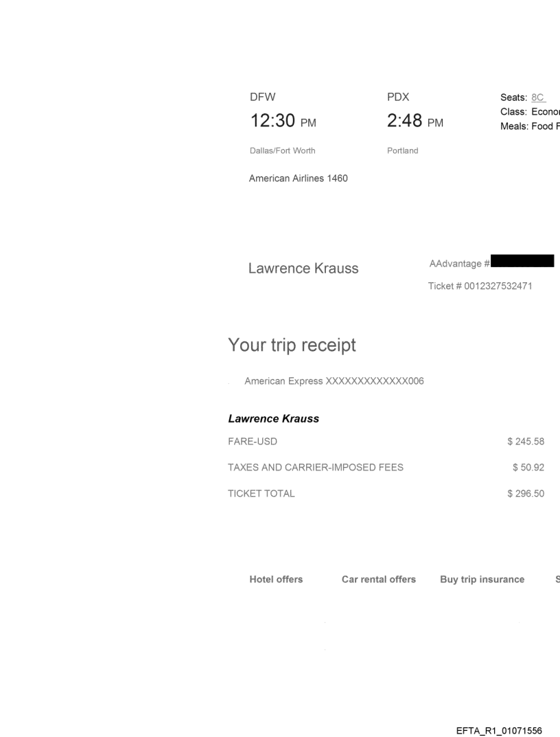
Task: Click Buy trip insurance
Action: (x=482, y=579)
